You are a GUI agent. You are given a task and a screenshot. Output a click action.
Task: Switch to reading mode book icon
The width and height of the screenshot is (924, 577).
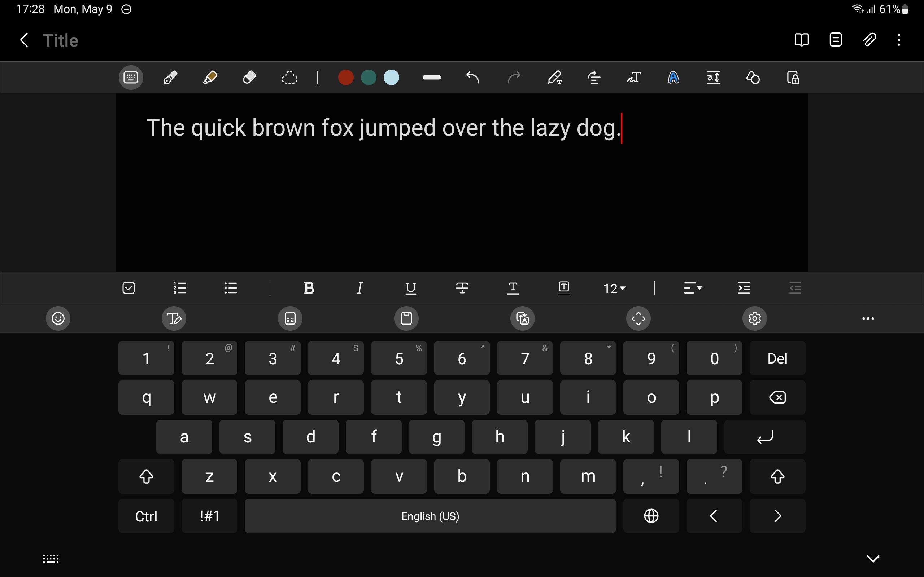tap(801, 40)
